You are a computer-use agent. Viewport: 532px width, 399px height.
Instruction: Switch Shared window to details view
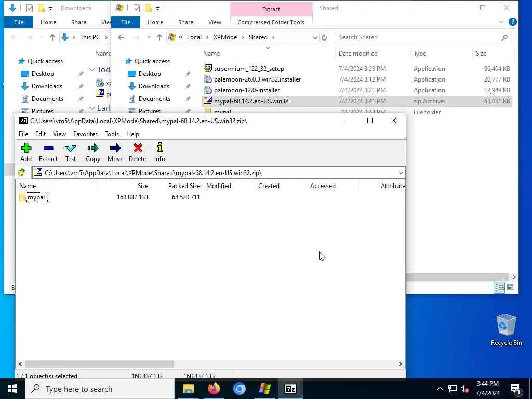pyautogui.click(x=499, y=287)
